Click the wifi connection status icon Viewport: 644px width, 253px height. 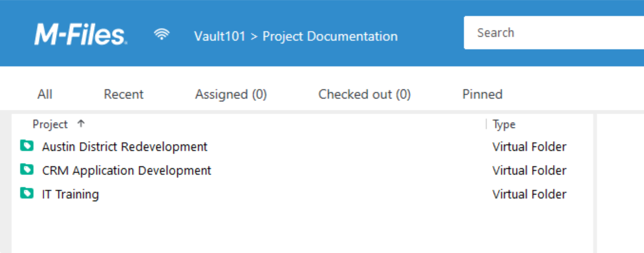(161, 34)
